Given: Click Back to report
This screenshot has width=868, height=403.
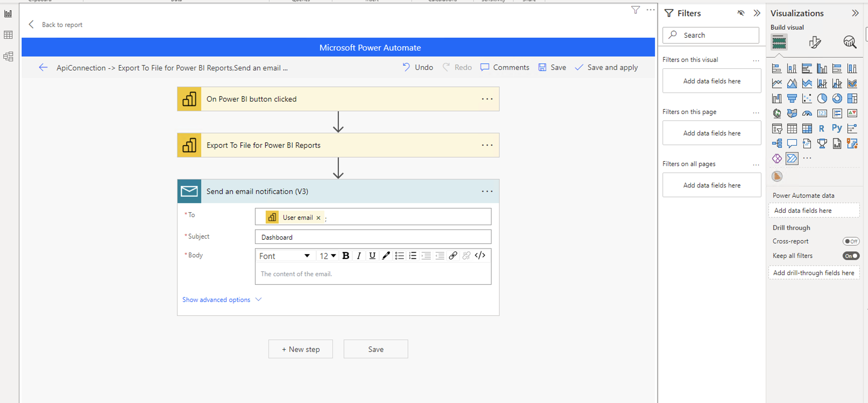Looking at the screenshot, I should tap(56, 24).
